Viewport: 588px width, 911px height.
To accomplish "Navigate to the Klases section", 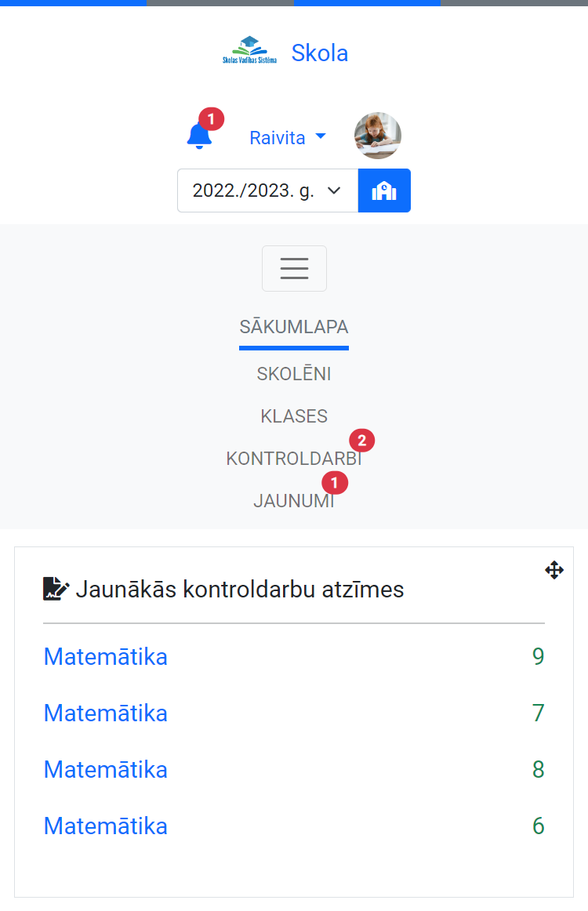I will point(294,416).
